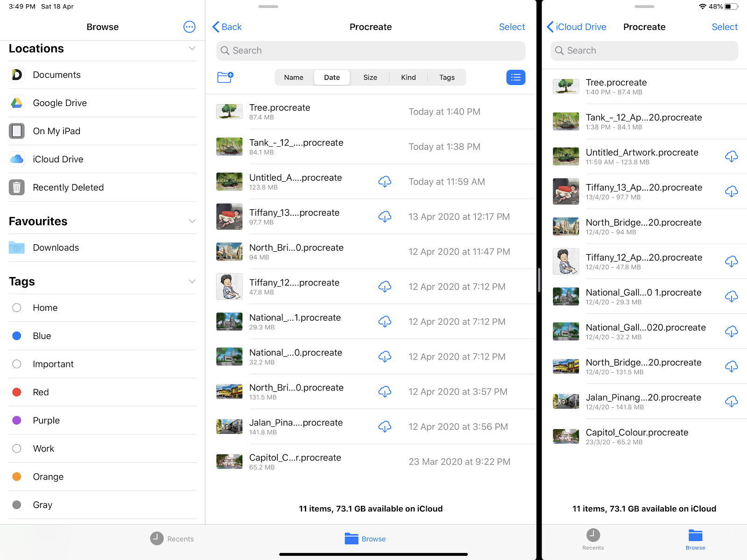Viewport: 747px width, 560px height.
Task: Download Untitled_A....procreate via cloud icon in middle pane
Action: tap(385, 182)
